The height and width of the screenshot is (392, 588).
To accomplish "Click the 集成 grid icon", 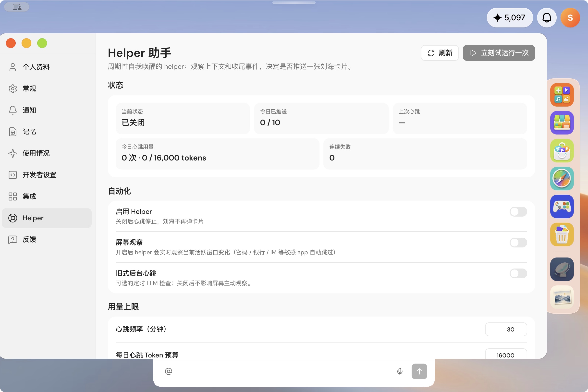I will click(x=12, y=196).
